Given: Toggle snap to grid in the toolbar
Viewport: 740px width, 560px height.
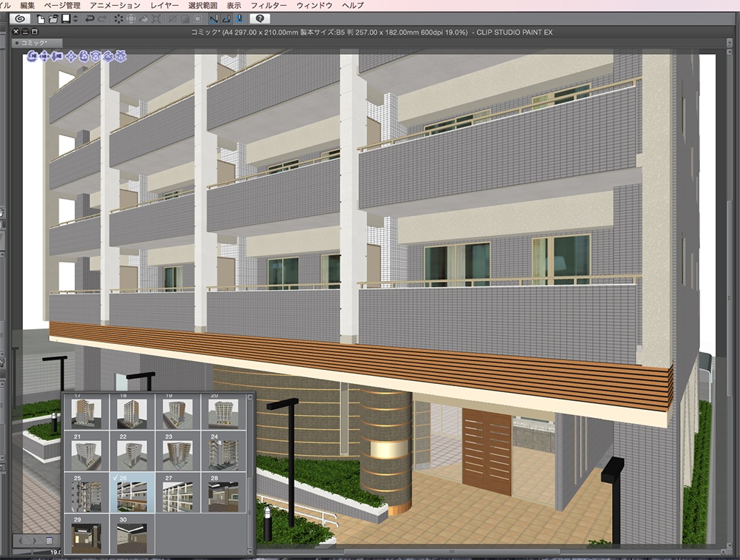Looking at the screenshot, I should point(238,21).
